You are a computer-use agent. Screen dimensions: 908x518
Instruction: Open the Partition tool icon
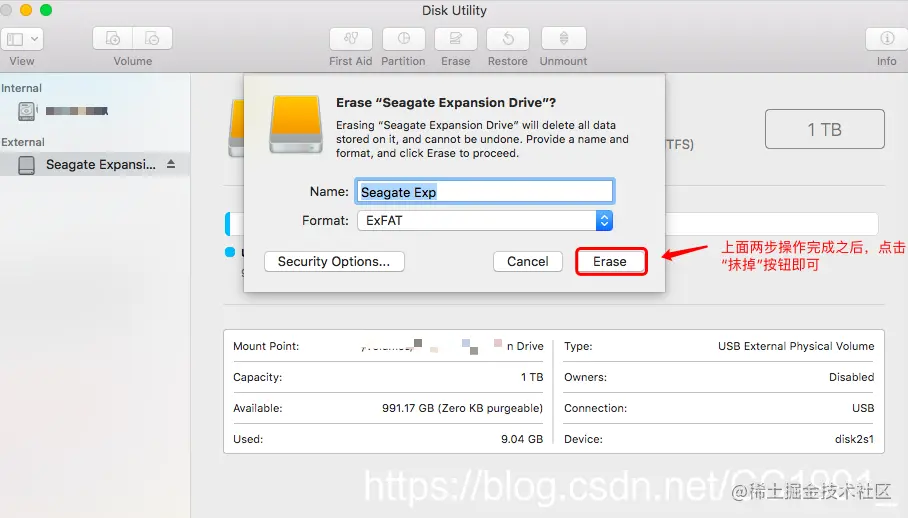(x=404, y=39)
